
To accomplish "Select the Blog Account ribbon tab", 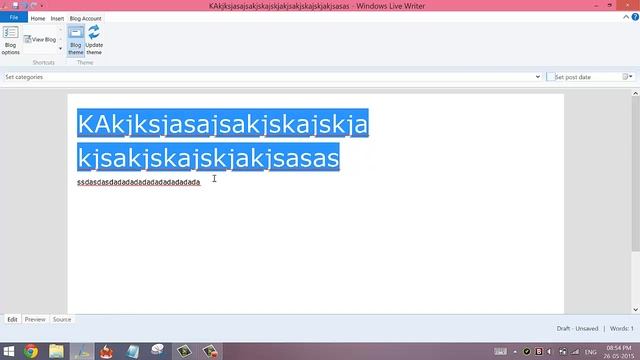I will point(85,18).
